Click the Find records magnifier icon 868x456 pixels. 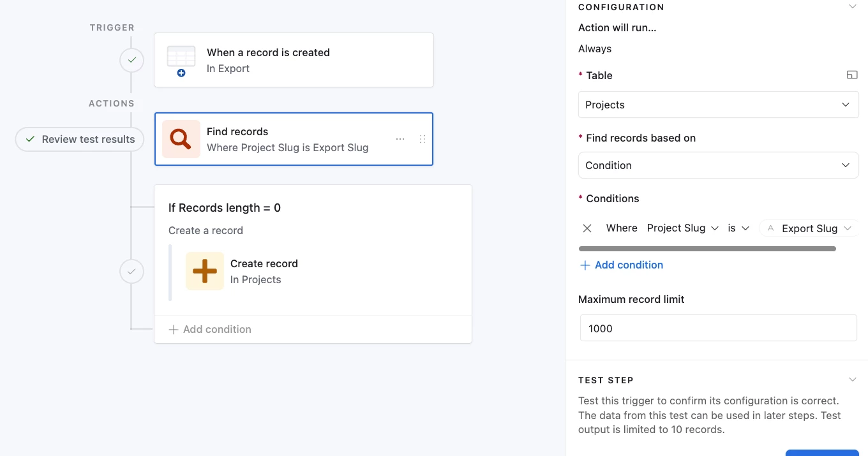181,139
